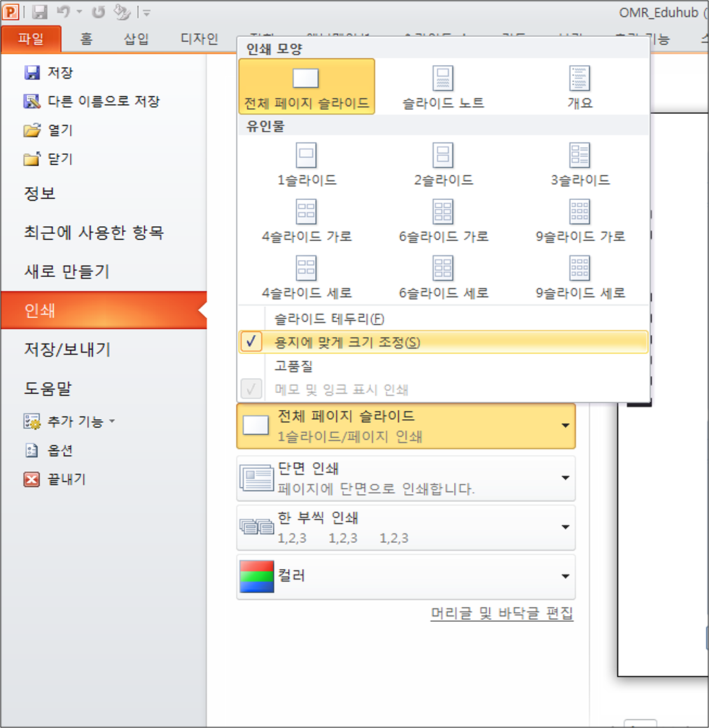
Task: Click 닫기 in the backstage menu
Action: tap(48, 159)
